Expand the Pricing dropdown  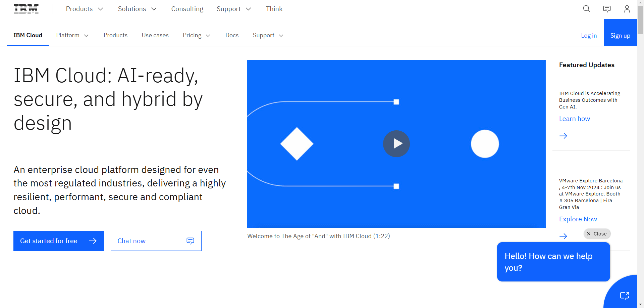[x=197, y=35]
